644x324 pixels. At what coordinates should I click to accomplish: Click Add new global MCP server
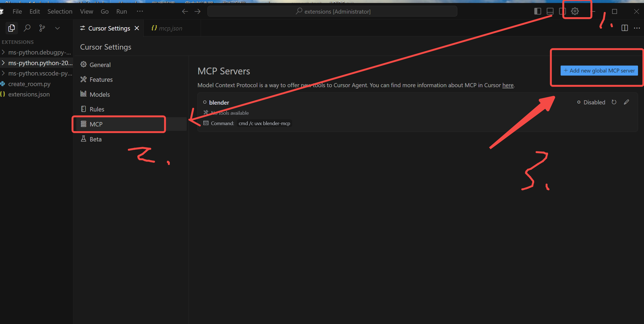[599, 71]
